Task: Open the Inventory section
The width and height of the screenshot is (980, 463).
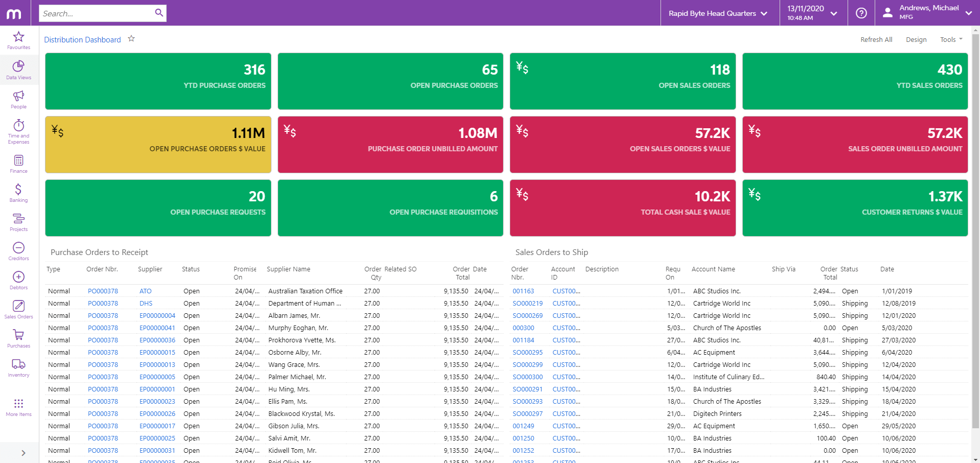Action: 18,367
